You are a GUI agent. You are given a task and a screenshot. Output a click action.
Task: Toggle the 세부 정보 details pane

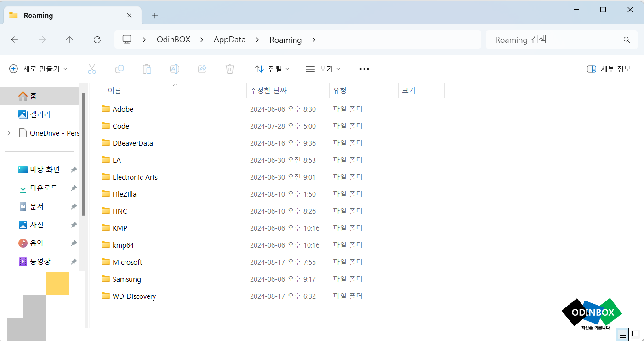tap(609, 69)
